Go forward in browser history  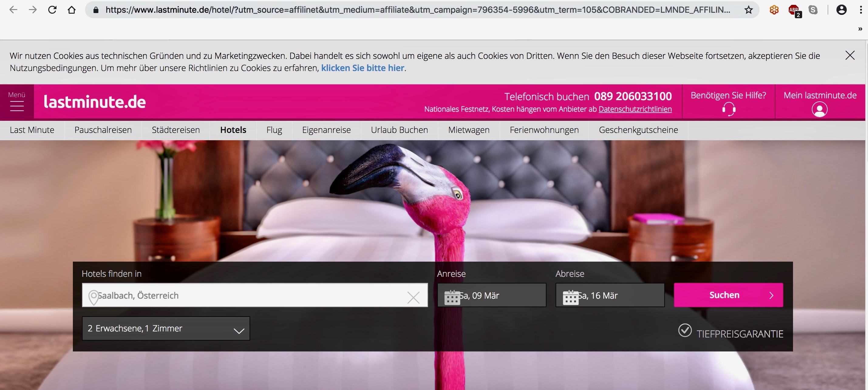pyautogui.click(x=33, y=10)
